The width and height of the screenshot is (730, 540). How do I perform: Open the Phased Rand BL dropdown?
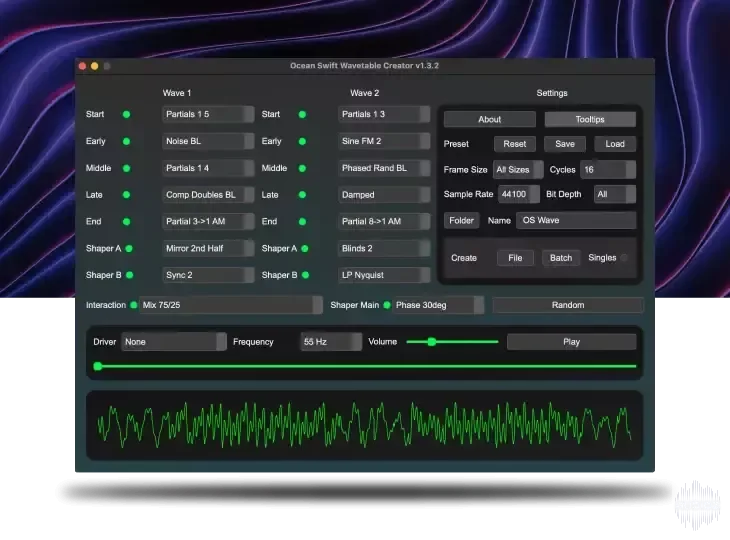point(384,169)
